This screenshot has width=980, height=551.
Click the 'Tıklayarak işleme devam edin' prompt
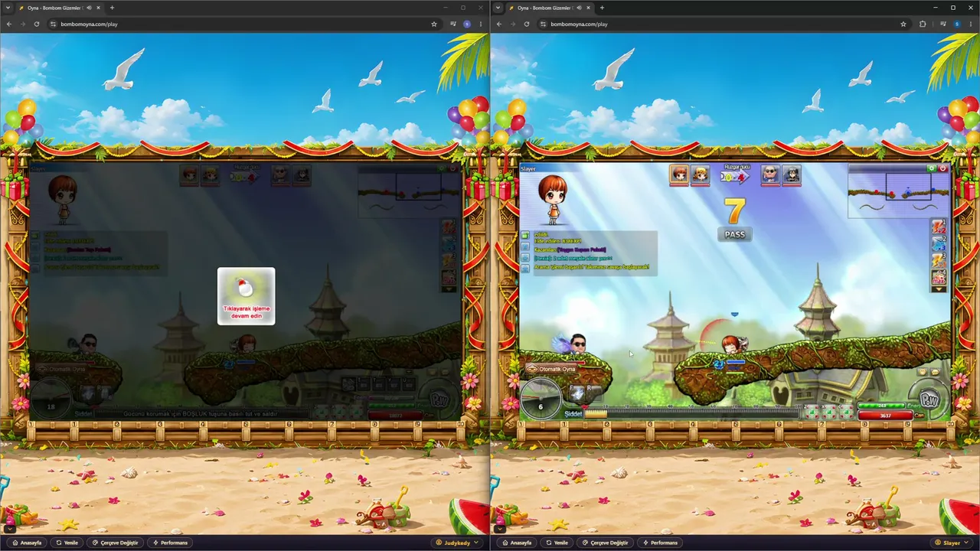click(246, 296)
